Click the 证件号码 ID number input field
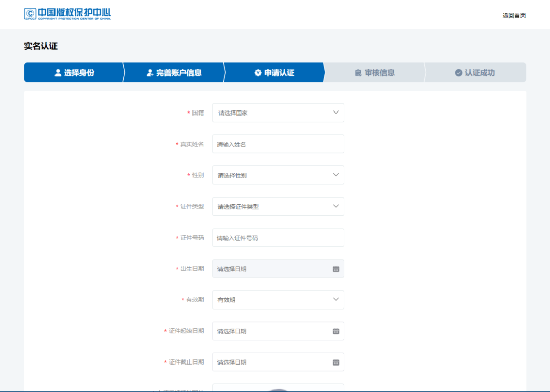 278,237
